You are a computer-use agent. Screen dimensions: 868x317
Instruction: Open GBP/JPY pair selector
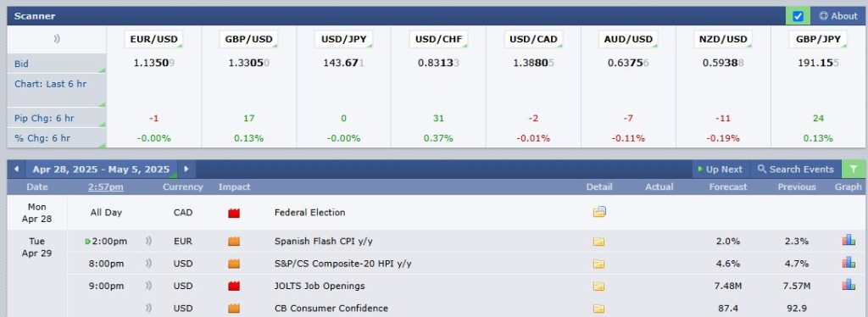coord(818,39)
